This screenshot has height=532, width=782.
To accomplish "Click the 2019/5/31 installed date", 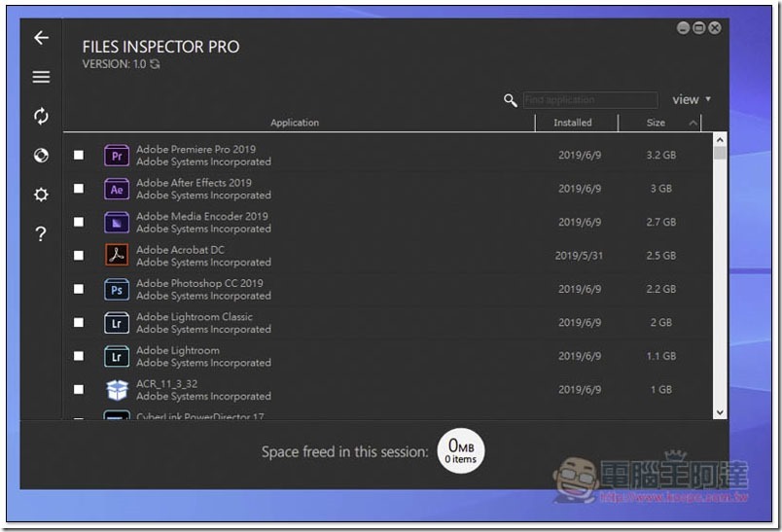I will 579,256.
